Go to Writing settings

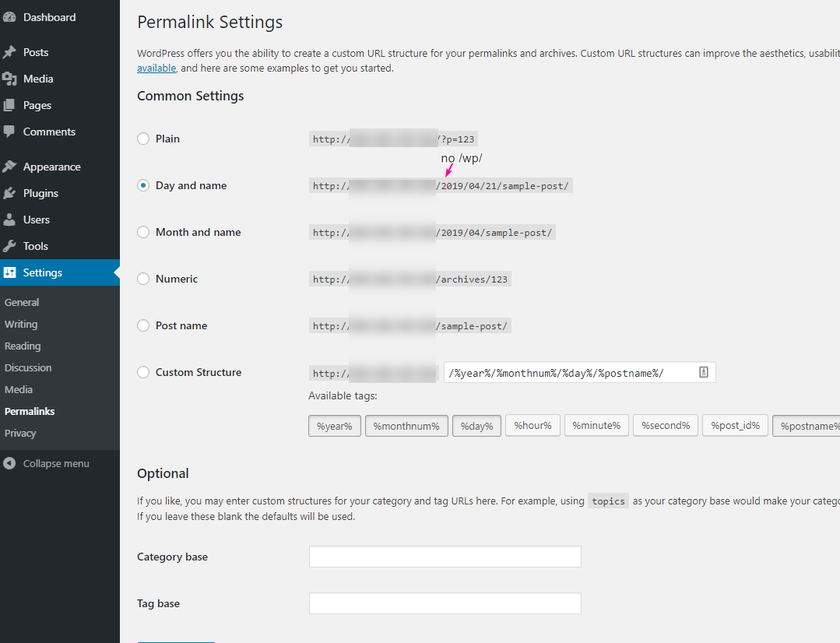pyautogui.click(x=21, y=324)
